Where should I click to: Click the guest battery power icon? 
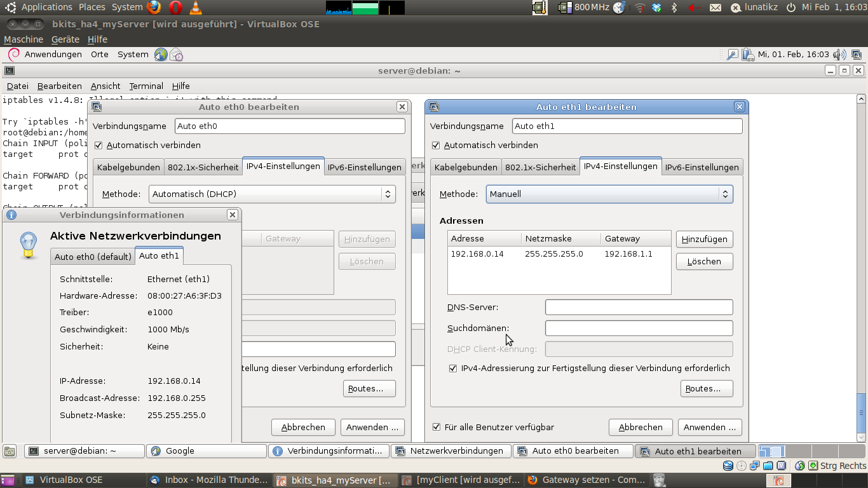pyautogui.click(x=748, y=55)
